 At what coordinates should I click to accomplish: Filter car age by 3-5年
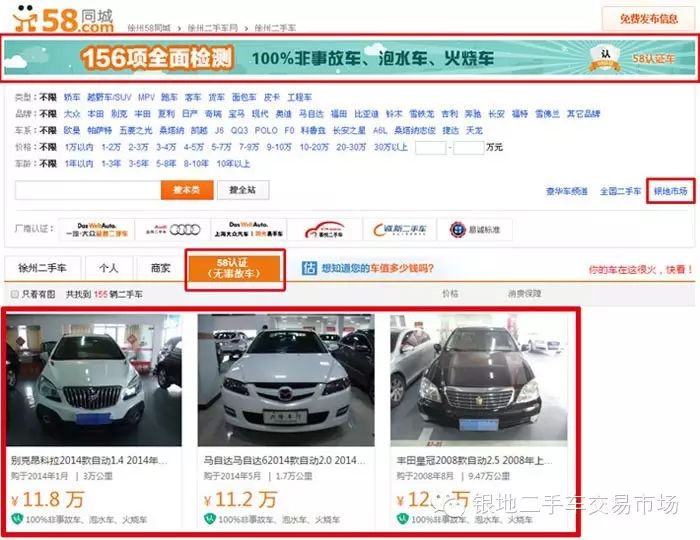[138, 164]
